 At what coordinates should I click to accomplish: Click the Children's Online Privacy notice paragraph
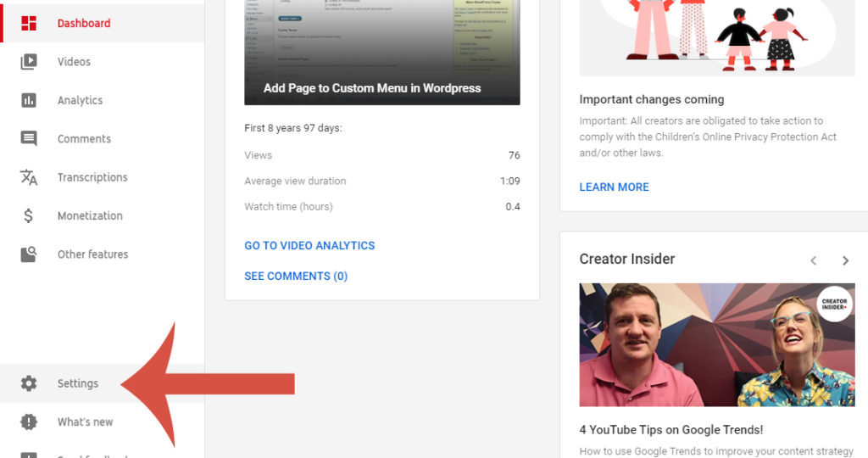pyautogui.click(x=708, y=137)
